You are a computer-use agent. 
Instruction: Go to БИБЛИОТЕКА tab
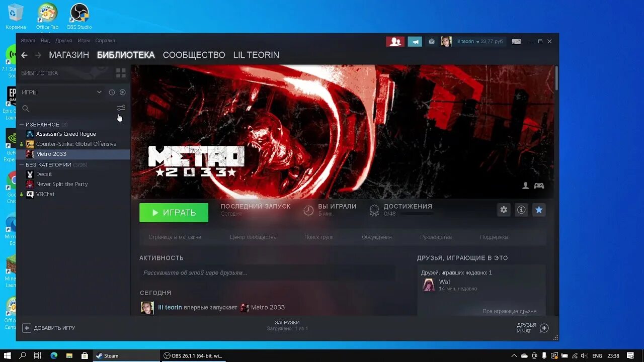126,55
